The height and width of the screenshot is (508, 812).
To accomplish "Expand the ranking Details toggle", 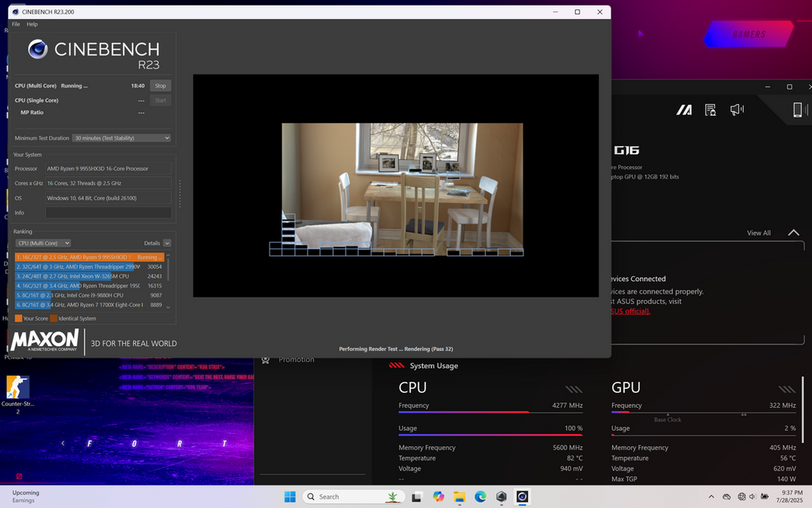I will point(167,243).
